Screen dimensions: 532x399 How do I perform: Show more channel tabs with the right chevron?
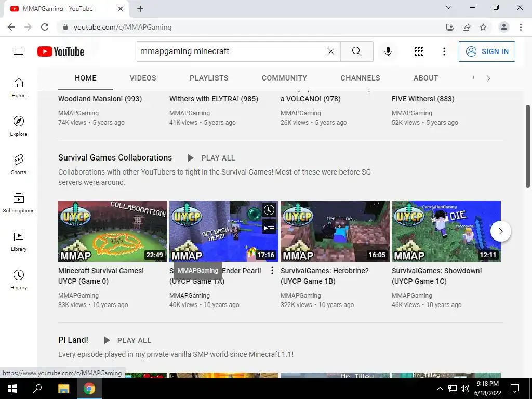488,78
